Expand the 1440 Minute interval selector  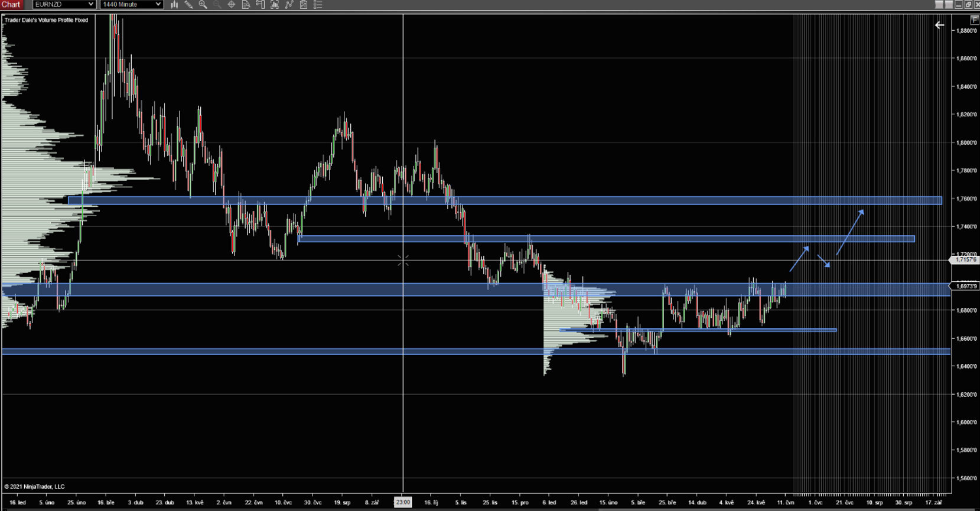tap(131, 5)
